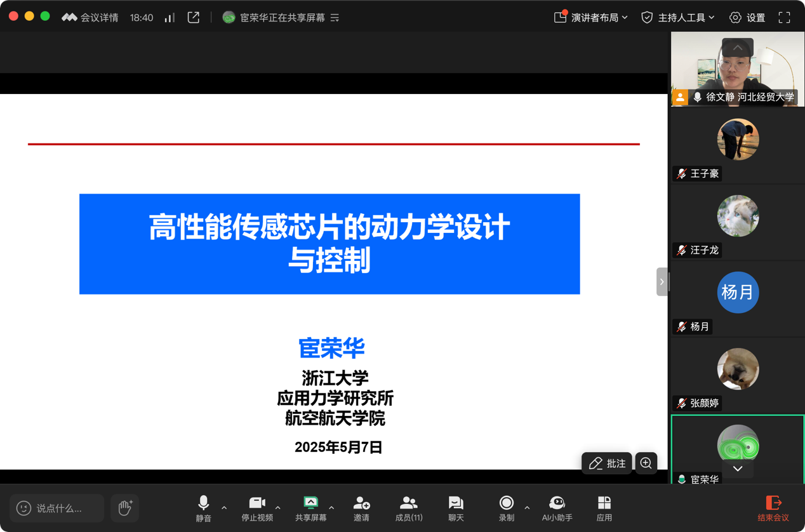Expand the 演讲者布局 layout dropdown

coord(591,18)
